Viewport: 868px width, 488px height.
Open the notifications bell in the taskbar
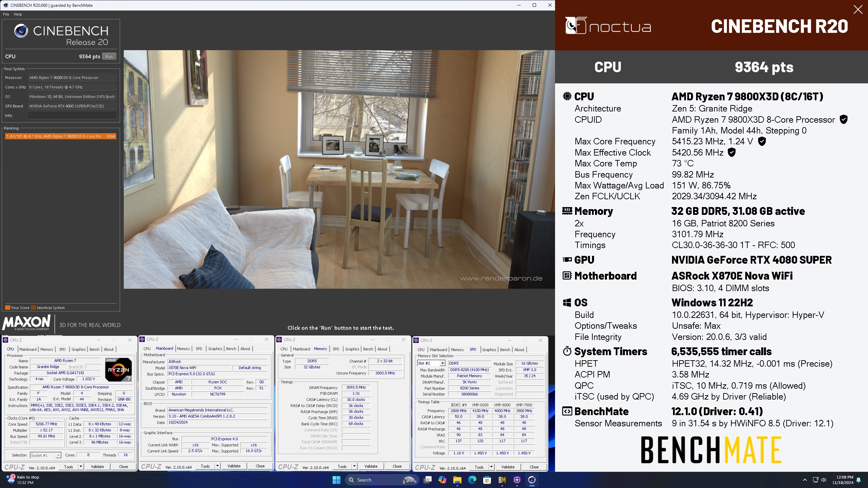click(859, 480)
